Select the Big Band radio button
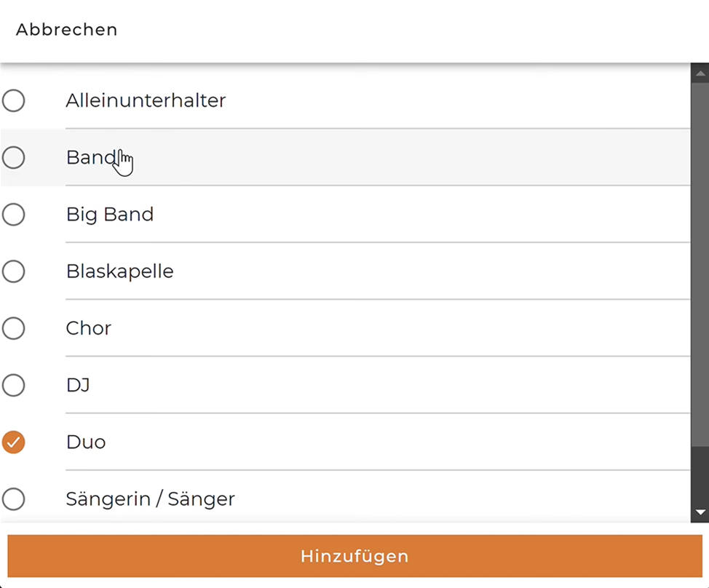The image size is (709, 588). pyautogui.click(x=14, y=214)
